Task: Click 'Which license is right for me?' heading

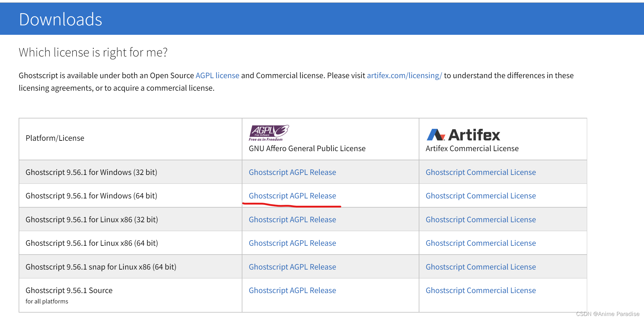Action: pos(93,53)
